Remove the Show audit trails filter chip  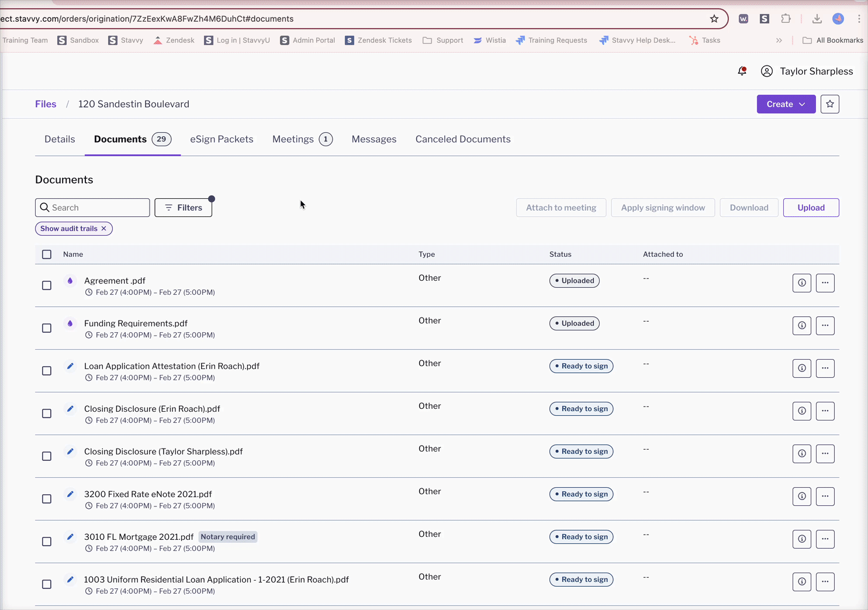point(104,229)
